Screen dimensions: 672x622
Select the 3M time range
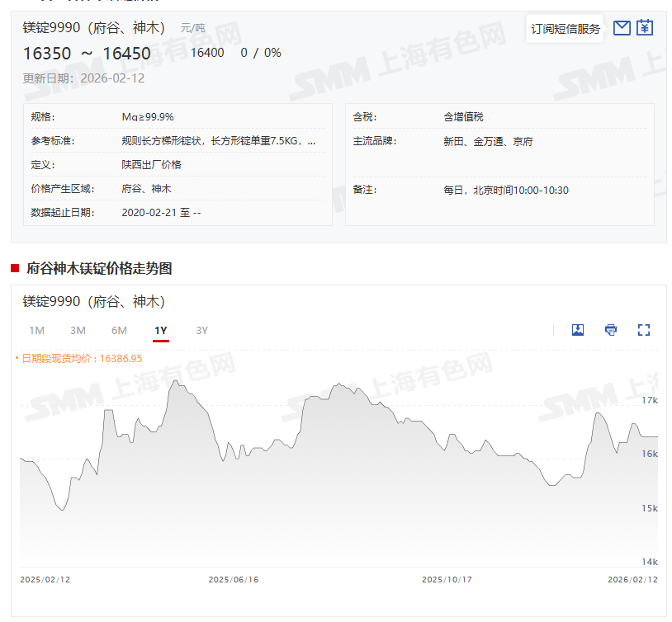(78, 331)
